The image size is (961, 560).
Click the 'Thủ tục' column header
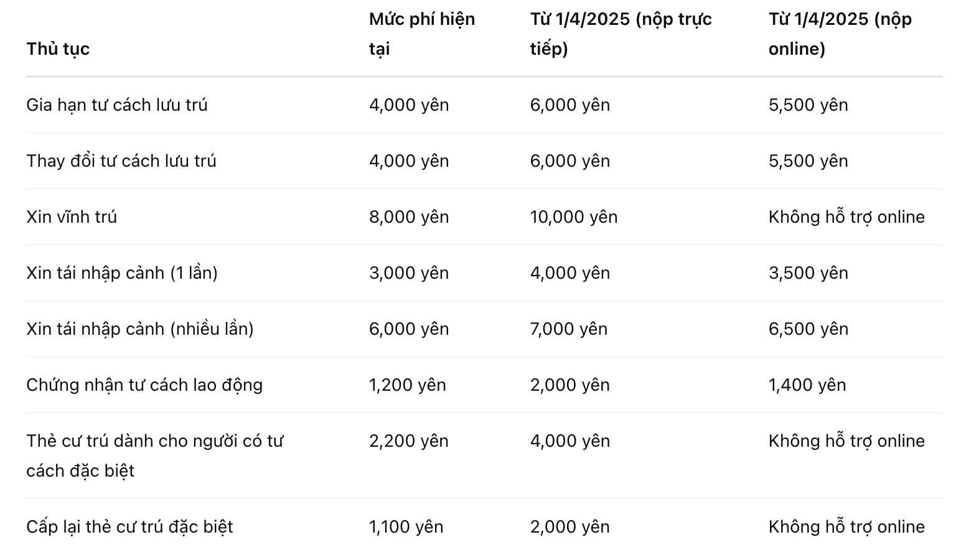coord(58,49)
